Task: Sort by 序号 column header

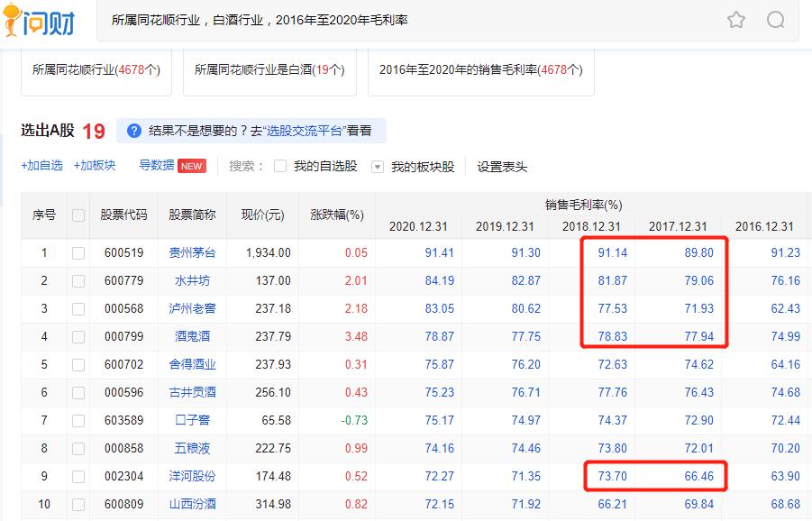Action: (44, 215)
